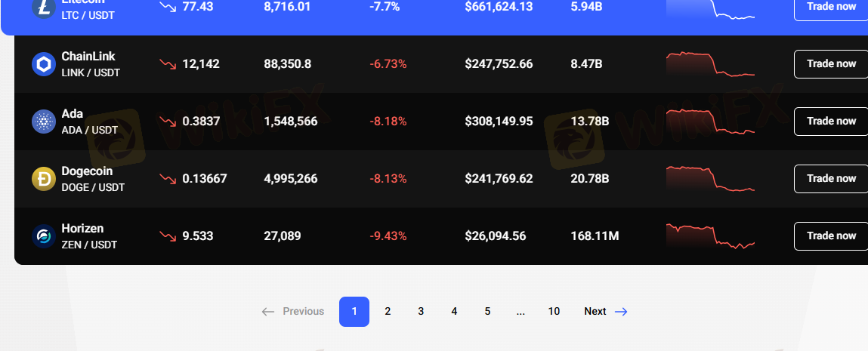Image resolution: width=868 pixels, height=351 pixels.
Task: Go to the Previous page
Action: click(293, 312)
